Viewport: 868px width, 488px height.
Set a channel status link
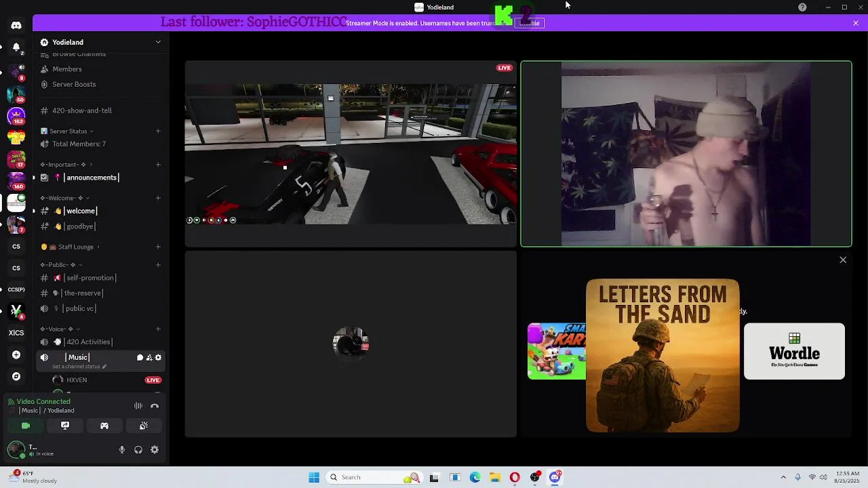click(x=79, y=367)
